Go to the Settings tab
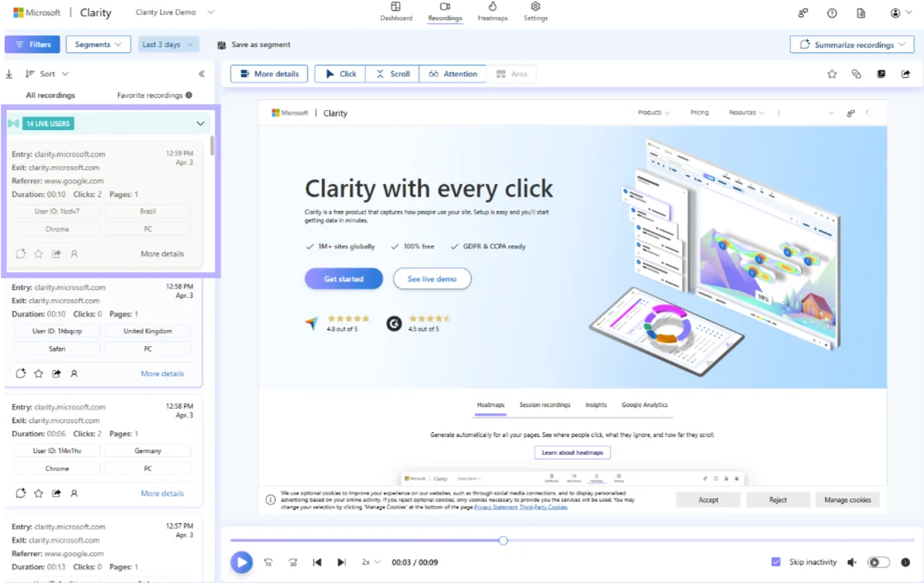 536,12
